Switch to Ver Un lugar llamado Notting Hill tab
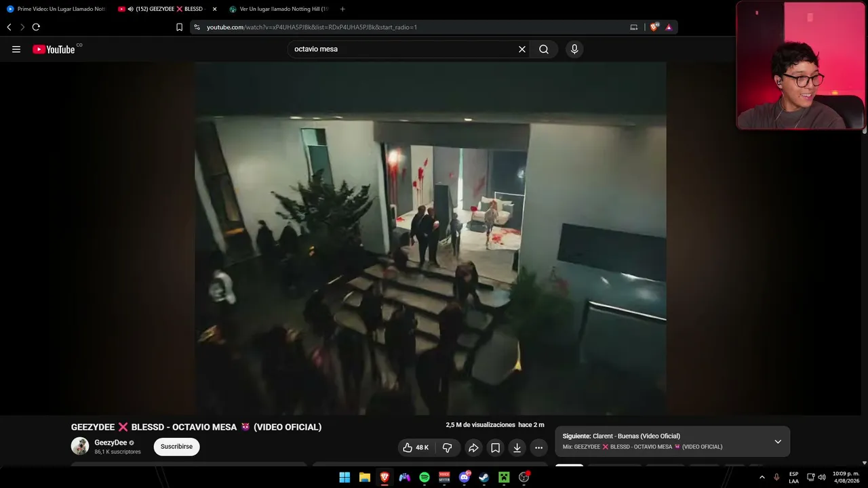868x488 pixels. tap(279, 9)
